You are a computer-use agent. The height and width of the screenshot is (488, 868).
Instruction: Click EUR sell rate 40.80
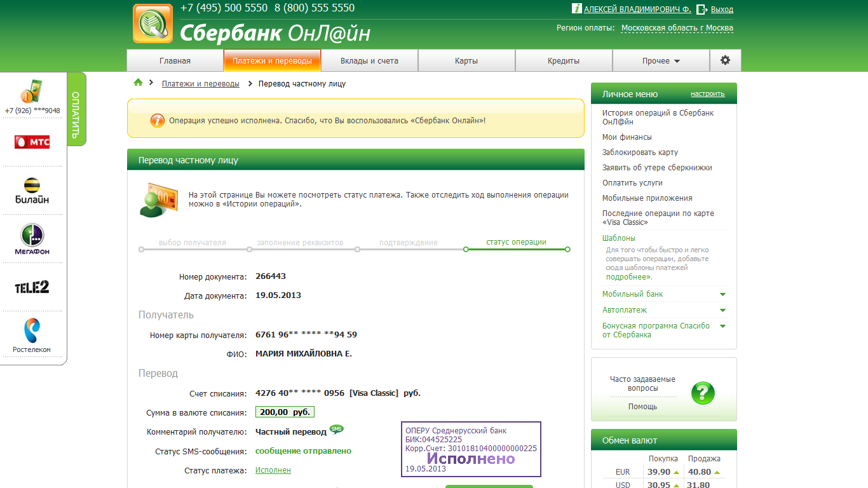point(700,472)
